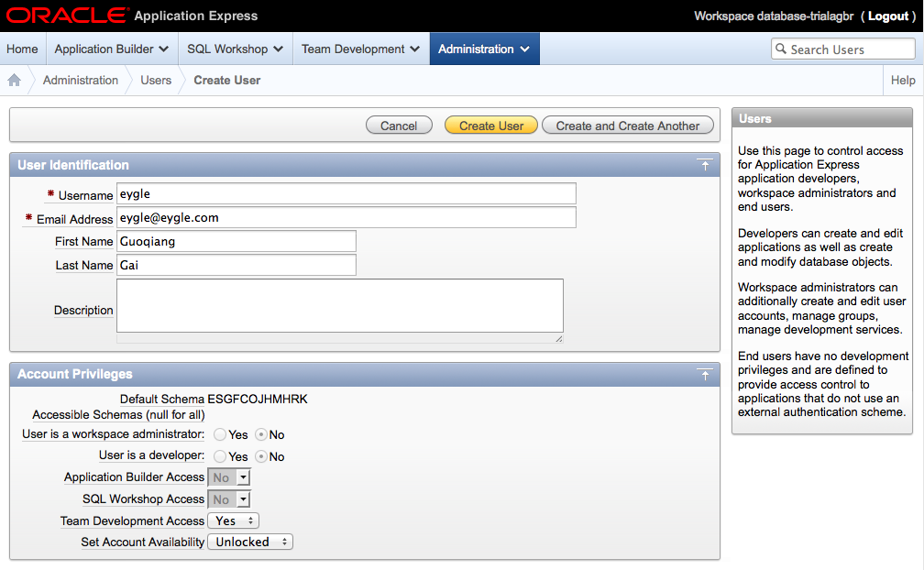Select Yes for User is a developer
The image size is (924, 570).
[220, 456]
